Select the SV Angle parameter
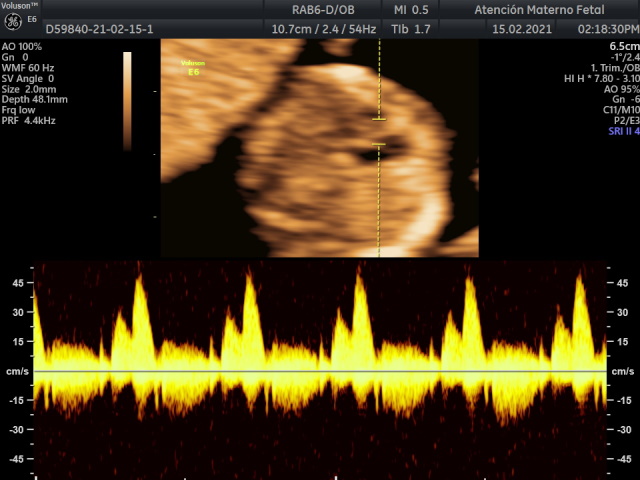This screenshot has width=640, height=480. pos(27,79)
